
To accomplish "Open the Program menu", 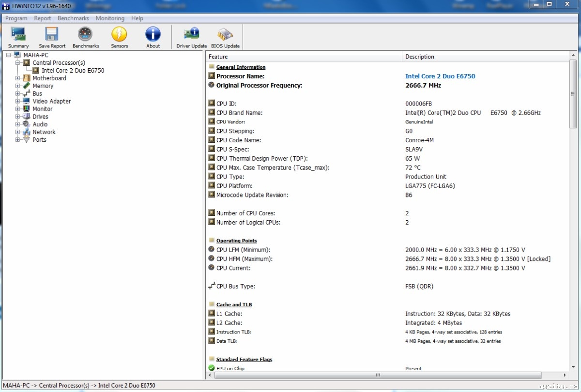I will [16, 18].
